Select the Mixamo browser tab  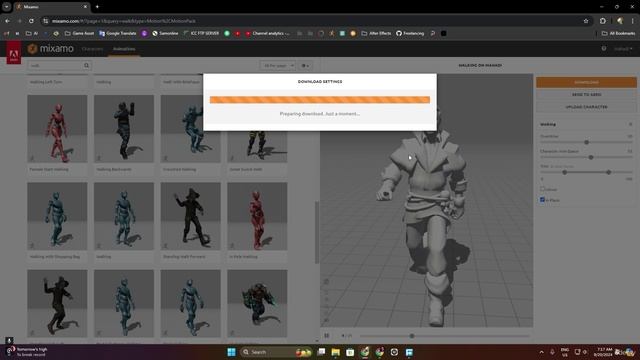[52, 7]
